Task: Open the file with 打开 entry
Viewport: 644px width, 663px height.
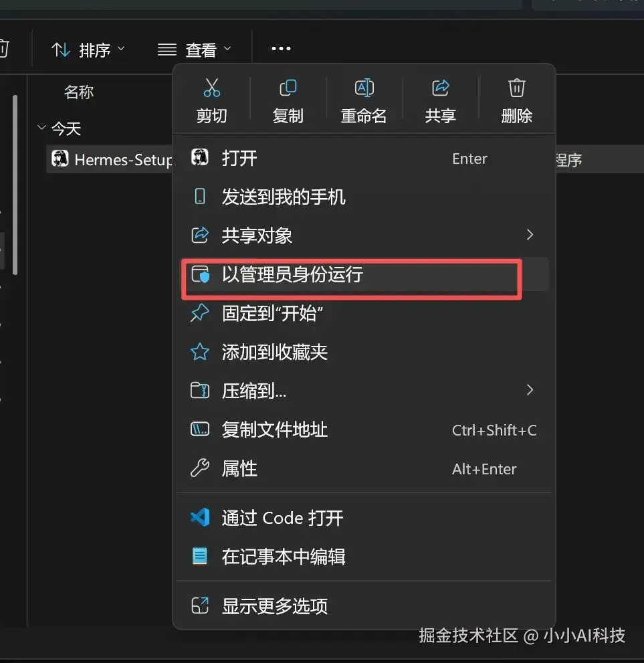Action: click(x=364, y=159)
